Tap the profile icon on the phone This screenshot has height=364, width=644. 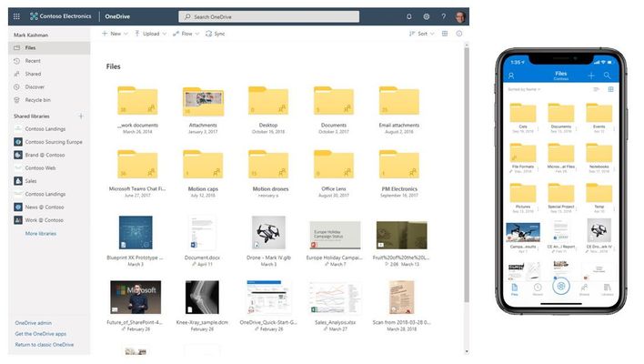tap(511, 76)
